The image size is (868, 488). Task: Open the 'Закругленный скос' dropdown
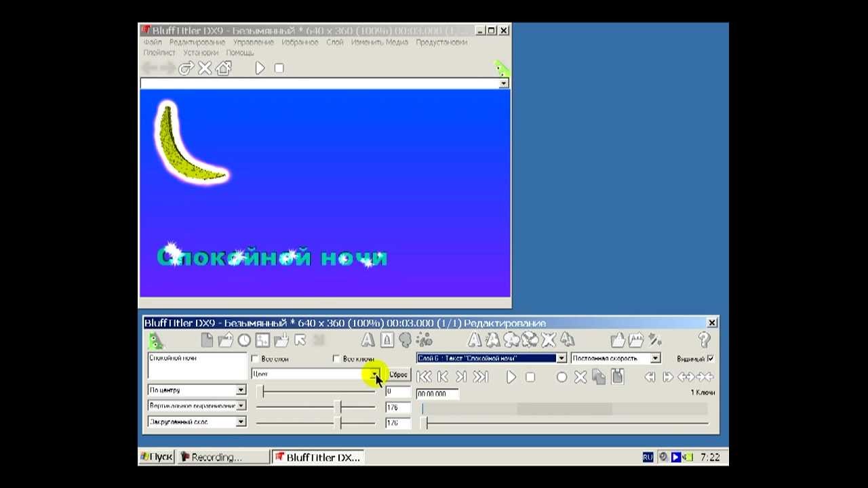tap(241, 422)
